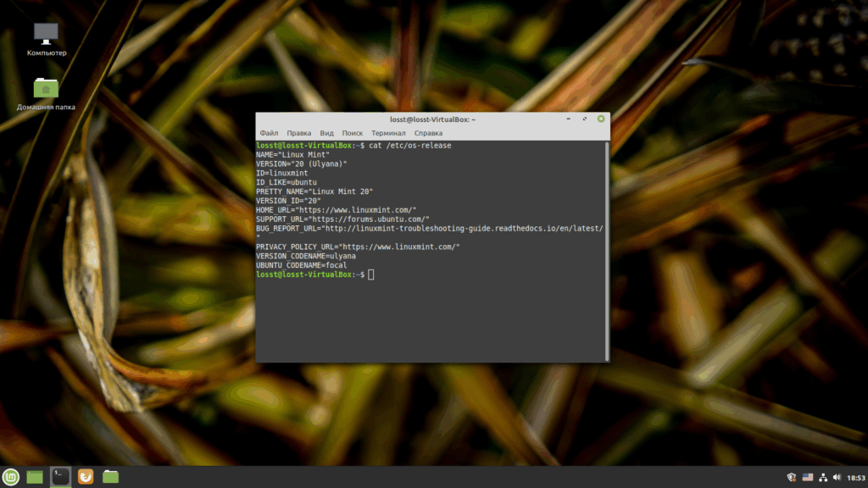
Task: Click the 'cat /etc/os-release' command text
Action: 410,146
